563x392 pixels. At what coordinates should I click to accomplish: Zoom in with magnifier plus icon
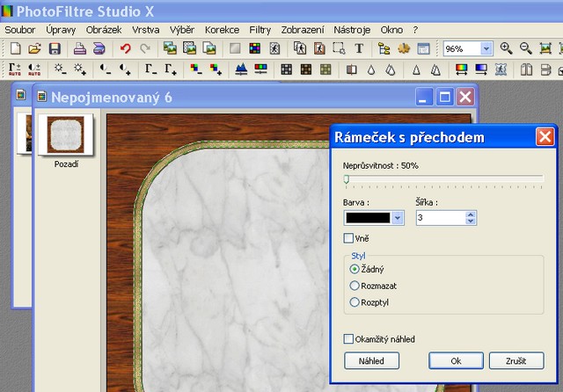pos(507,48)
